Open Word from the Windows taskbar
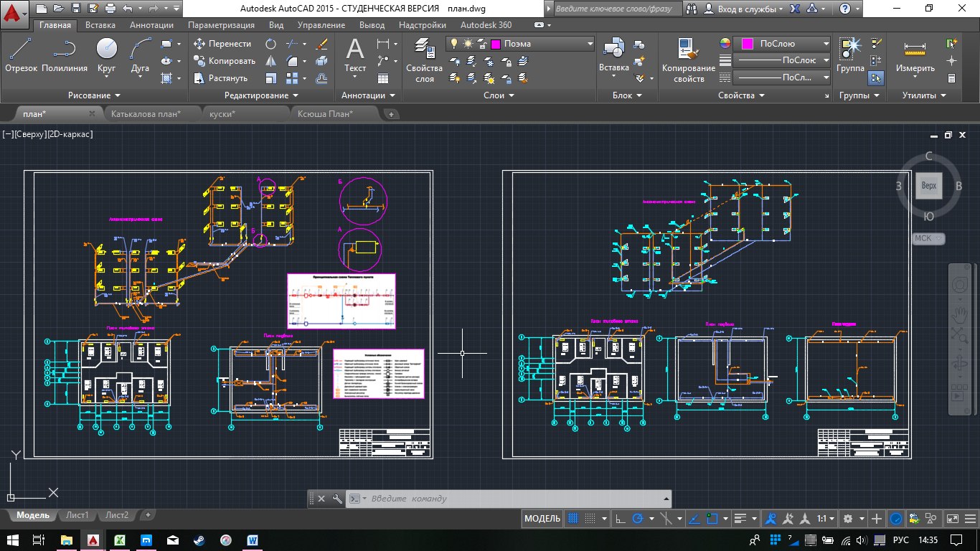 [253, 539]
